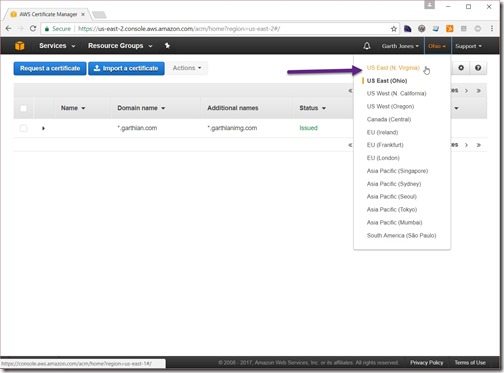Click the round gray extension icon
Screen dimensions: 504x373
click(x=422, y=29)
